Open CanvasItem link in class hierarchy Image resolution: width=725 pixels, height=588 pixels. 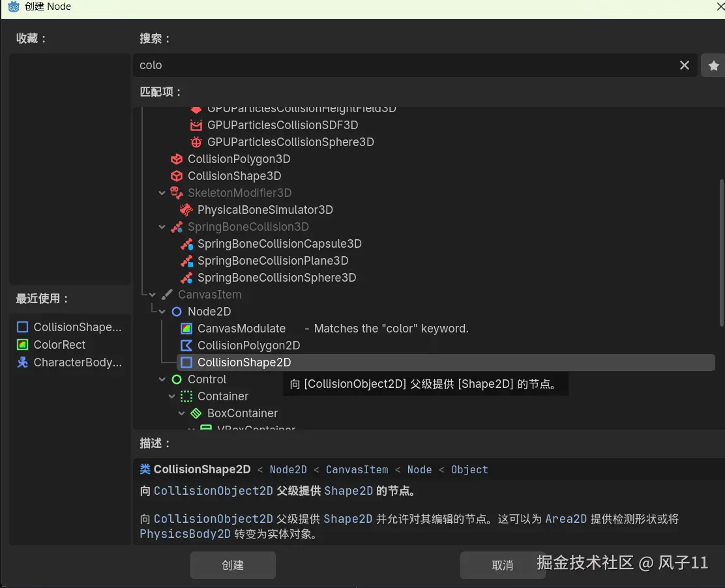[357, 469]
